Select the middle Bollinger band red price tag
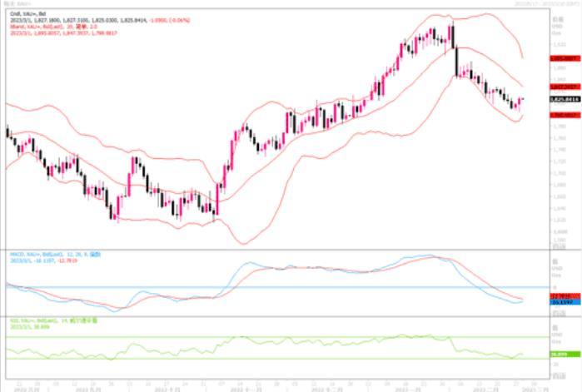The image size is (582, 392). (564, 87)
